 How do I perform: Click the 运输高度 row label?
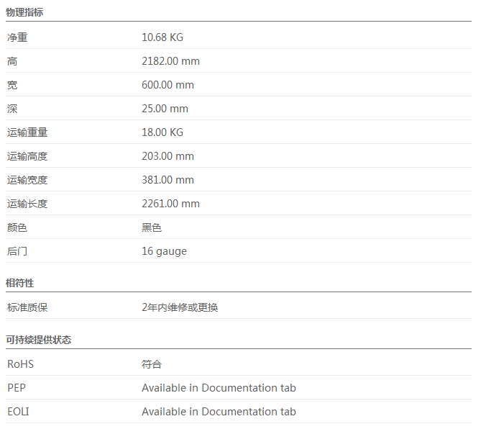coord(27,156)
